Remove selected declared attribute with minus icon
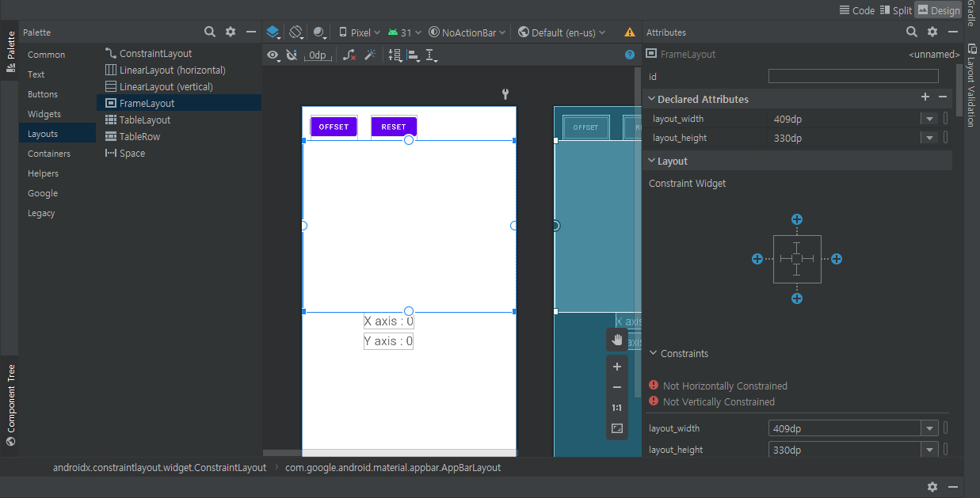 point(943,97)
